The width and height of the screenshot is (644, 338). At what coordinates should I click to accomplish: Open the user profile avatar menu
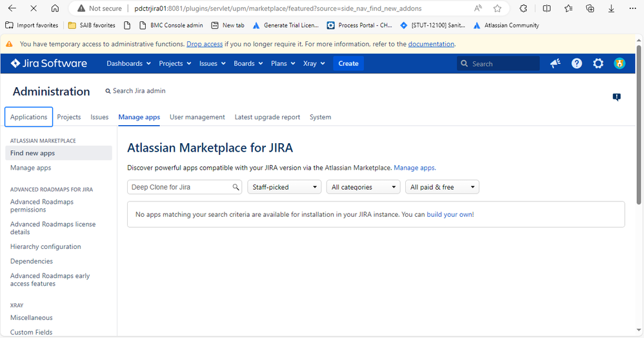(x=619, y=63)
